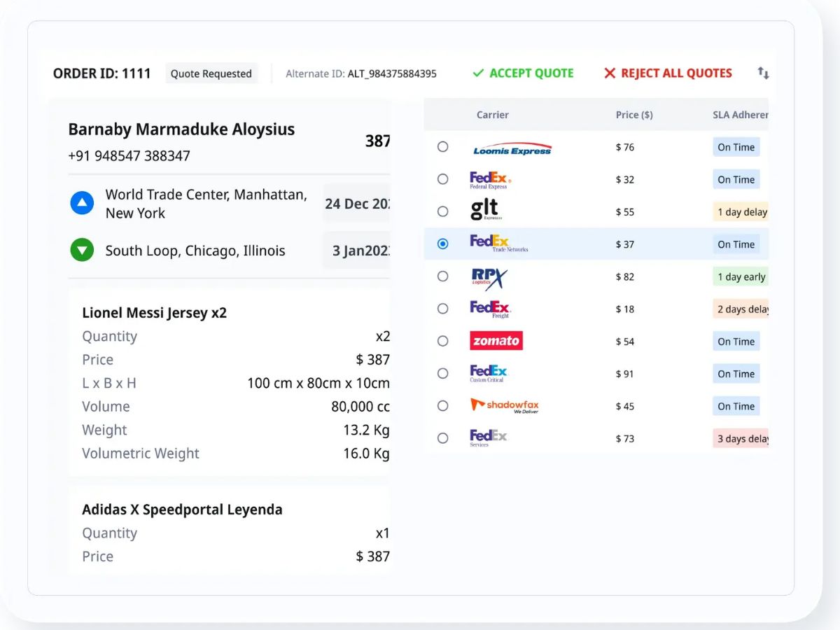Click the Price ($) column header
Screen dimensions: 840x630
634,115
